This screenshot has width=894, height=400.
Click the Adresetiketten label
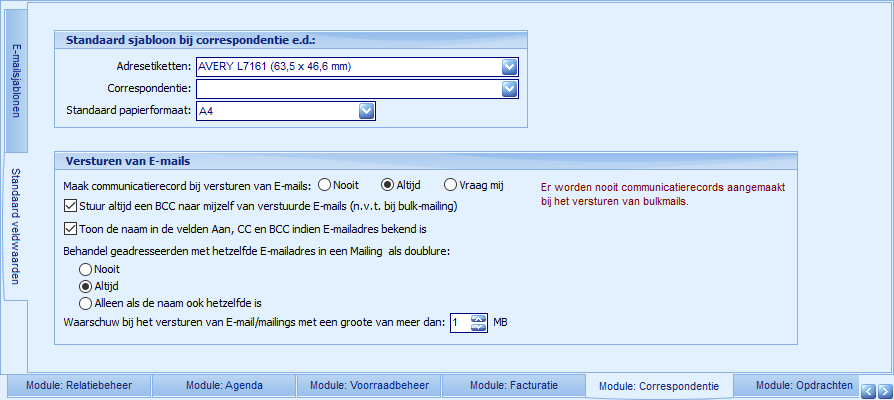pos(153,67)
